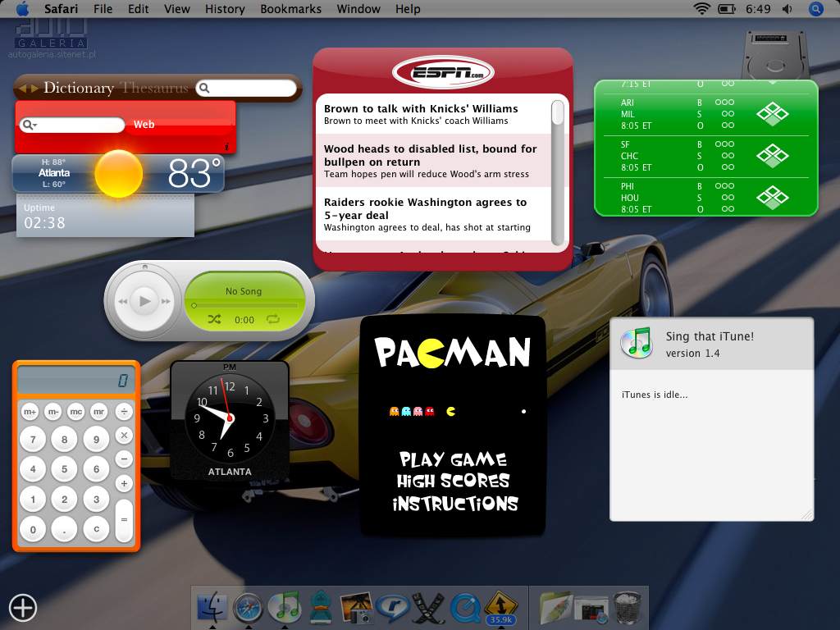840x630 pixels.
Task: Click the Web button in search widget
Action: pyautogui.click(x=144, y=125)
